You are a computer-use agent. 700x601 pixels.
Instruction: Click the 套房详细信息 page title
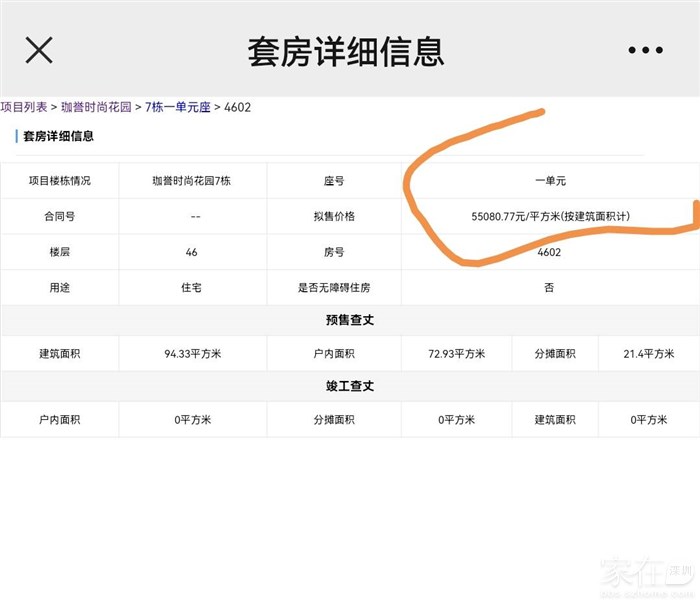point(345,50)
